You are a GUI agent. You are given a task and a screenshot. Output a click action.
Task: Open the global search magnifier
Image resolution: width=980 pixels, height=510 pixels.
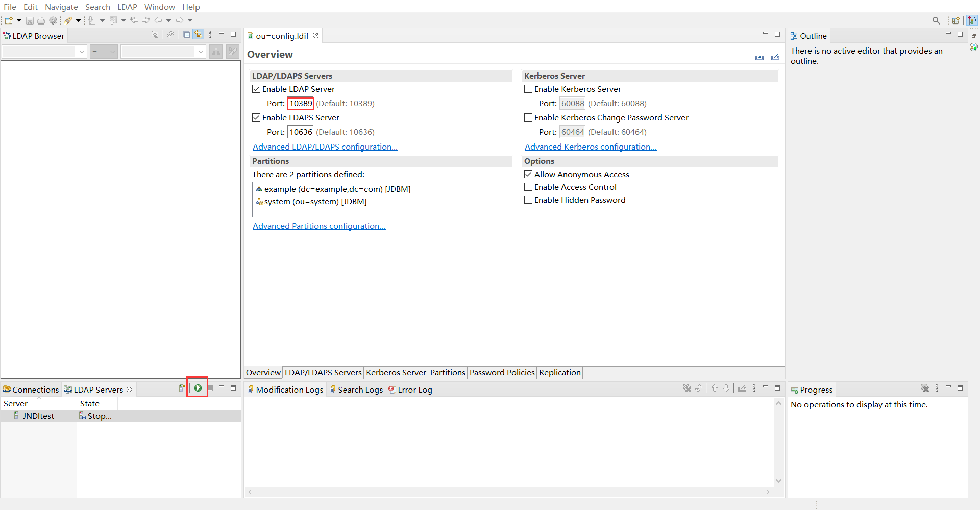coord(936,20)
